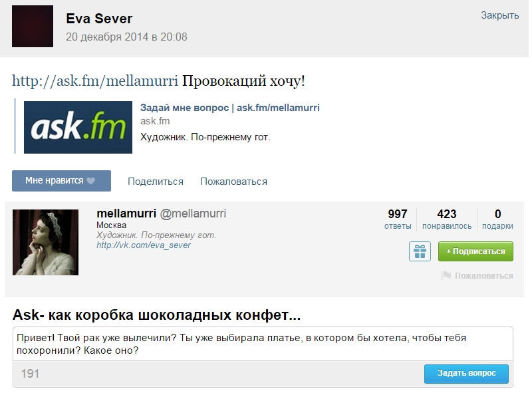This screenshot has height=399, width=532.
Task: Click Пожаловаться under the post
Action: tap(233, 182)
